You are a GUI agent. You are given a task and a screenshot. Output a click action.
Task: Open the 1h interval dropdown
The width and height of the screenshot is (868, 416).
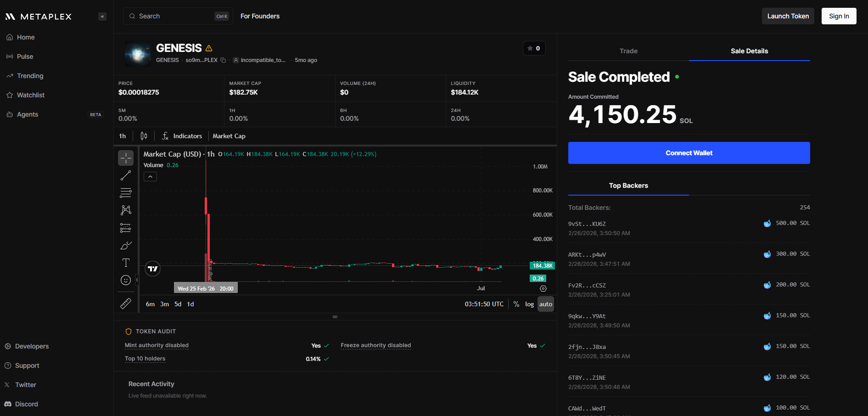coord(123,136)
